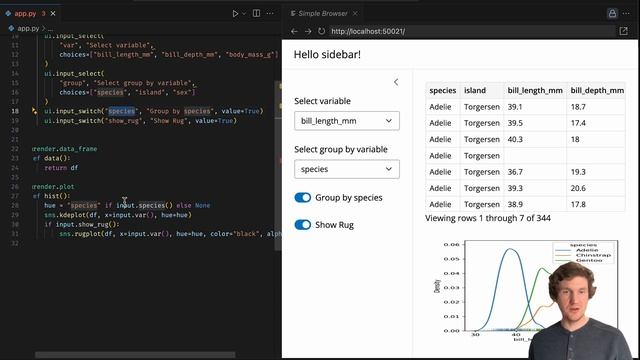Close the Simple Browser tab
This screenshot has height=360, width=640.
coord(355,13)
